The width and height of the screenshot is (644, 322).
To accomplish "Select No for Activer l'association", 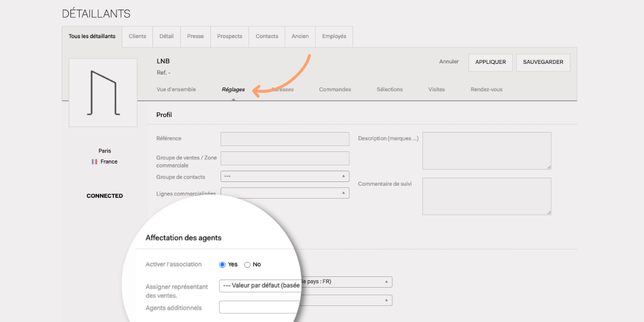I will click(x=247, y=265).
